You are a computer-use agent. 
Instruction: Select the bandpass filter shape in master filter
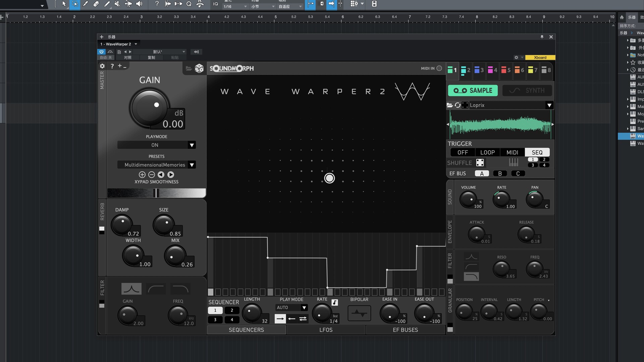[131, 289]
